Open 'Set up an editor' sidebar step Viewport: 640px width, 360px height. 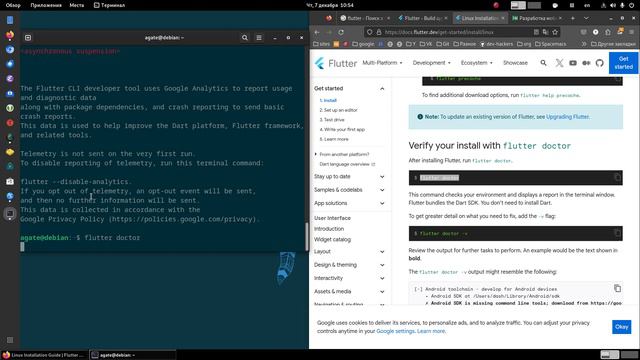tap(338, 110)
